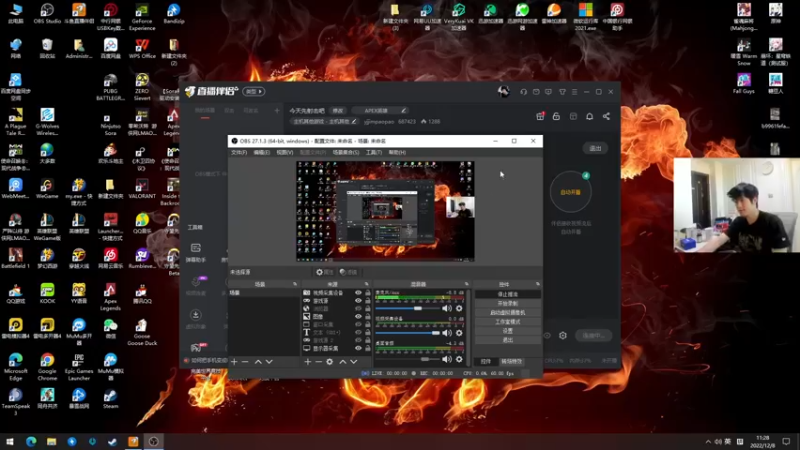800x450 pixels.
Task: Toggle visibility of first 游戏源 source
Action: coord(358,301)
